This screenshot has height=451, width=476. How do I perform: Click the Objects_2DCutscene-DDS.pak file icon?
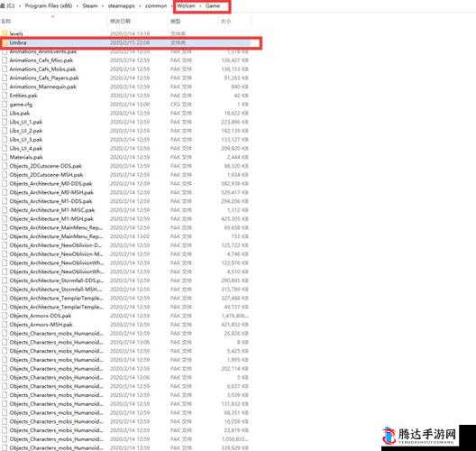tap(5, 166)
